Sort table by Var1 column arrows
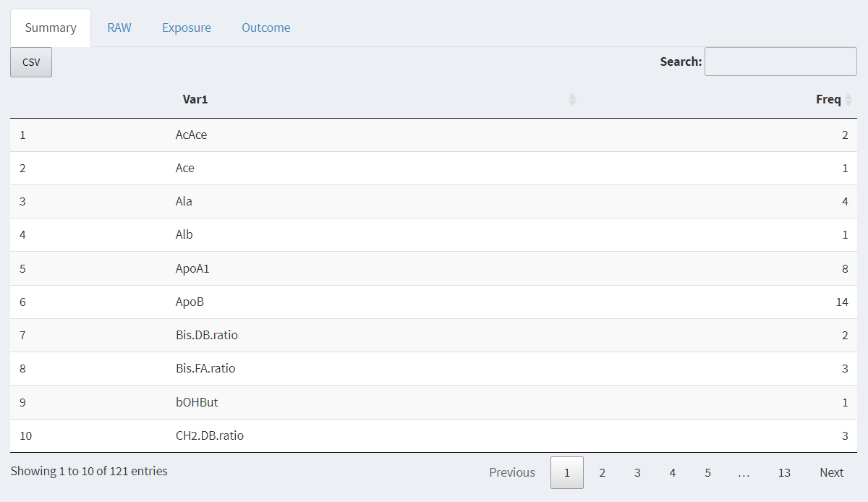Screen dimensions: 868x502 tap(572, 100)
